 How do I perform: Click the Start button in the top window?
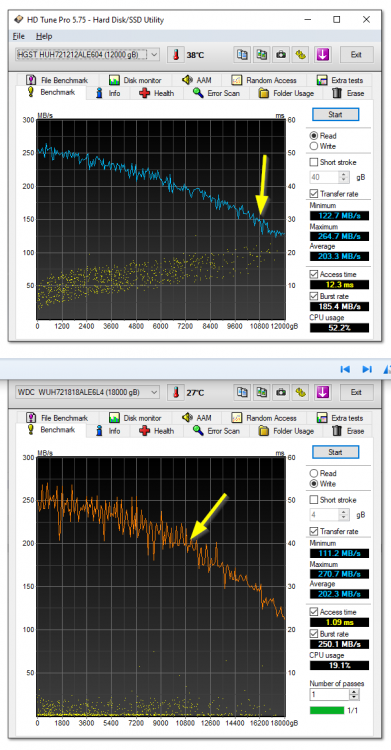point(335,115)
